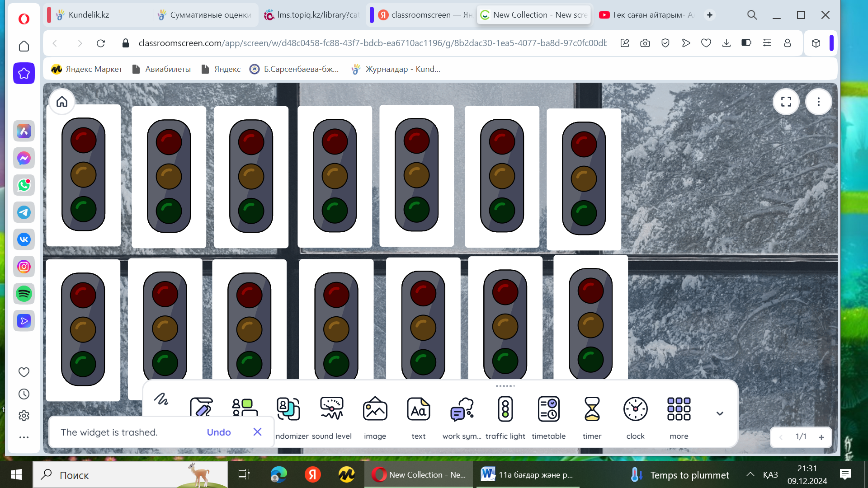Image resolution: width=868 pixels, height=488 pixels.
Task: Undo the trashed widget
Action: click(219, 432)
